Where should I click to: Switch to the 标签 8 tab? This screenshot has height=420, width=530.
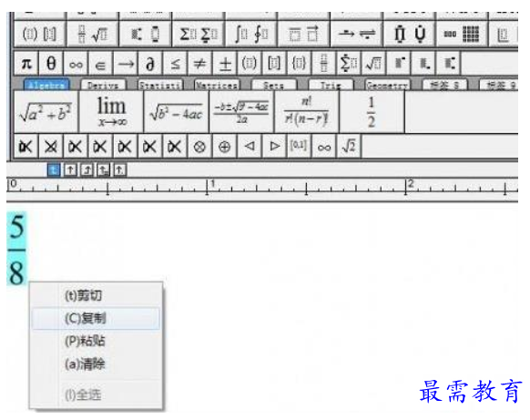444,85
